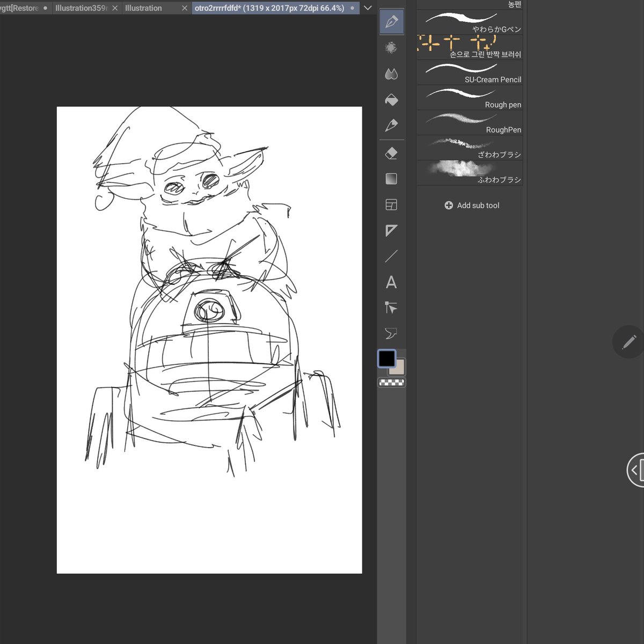The height and width of the screenshot is (644, 644).
Task: Choose the SU-Cream Pencil sub tool
Action: (470, 72)
